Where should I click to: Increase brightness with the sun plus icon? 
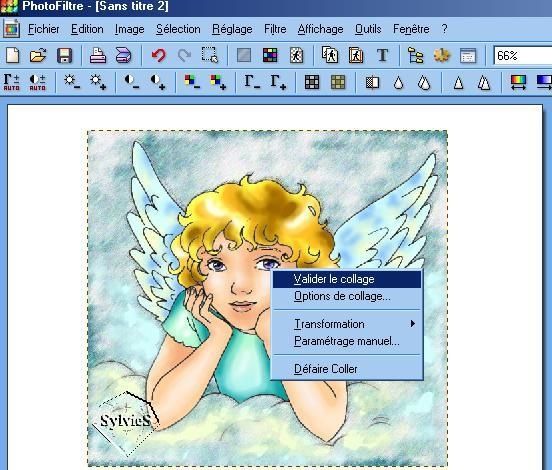(x=98, y=82)
